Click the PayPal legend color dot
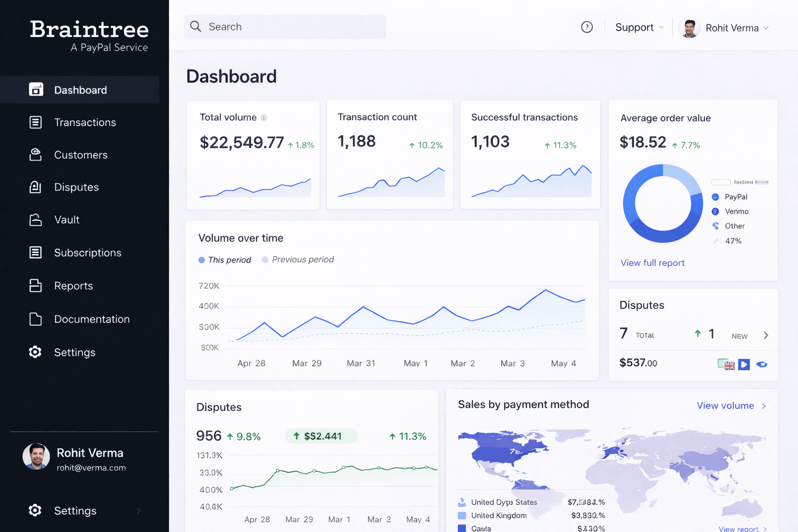 click(x=715, y=197)
